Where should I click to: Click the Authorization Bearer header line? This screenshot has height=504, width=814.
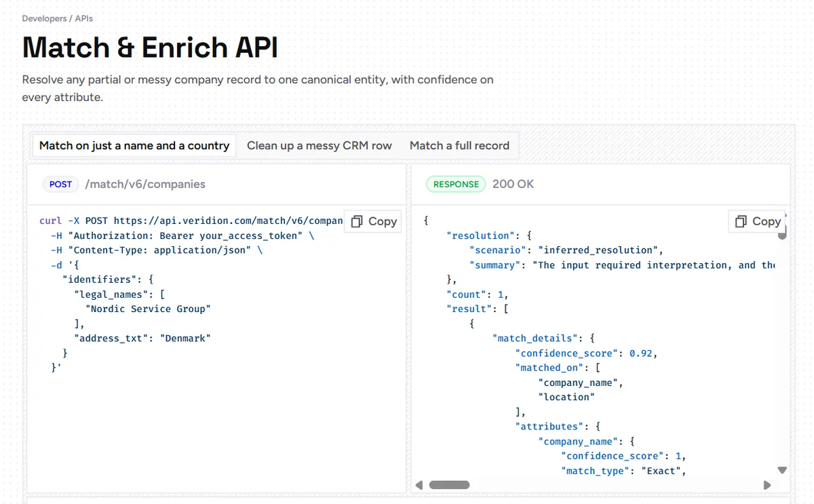pos(182,235)
